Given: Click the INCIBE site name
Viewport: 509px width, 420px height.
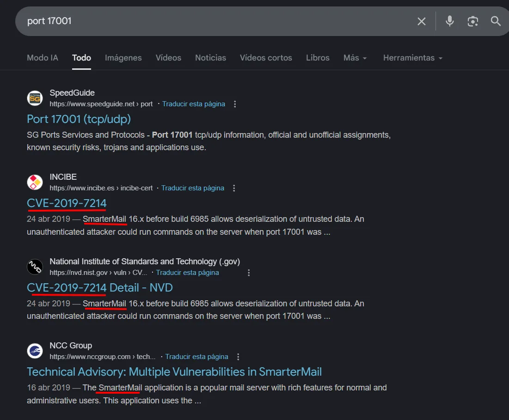Looking at the screenshot, I should tap(63, 177).
